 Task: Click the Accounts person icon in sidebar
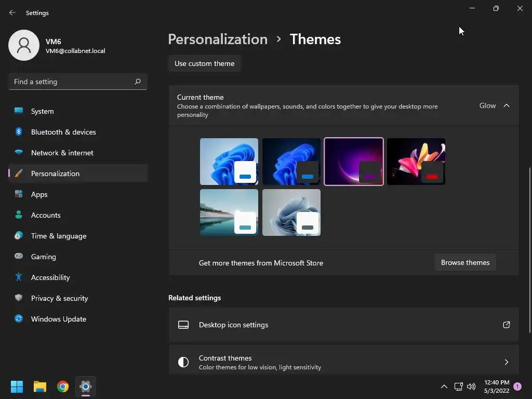19,215
